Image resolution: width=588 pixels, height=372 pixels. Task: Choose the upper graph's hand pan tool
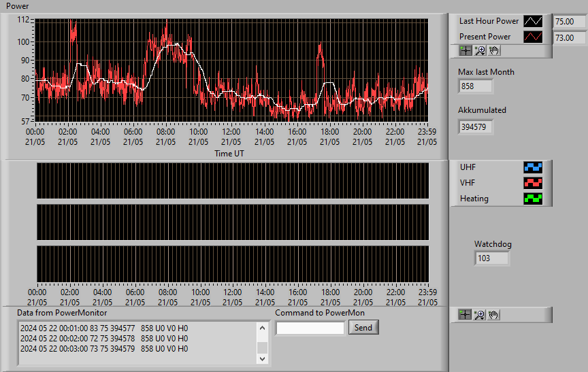pos(494,50)
